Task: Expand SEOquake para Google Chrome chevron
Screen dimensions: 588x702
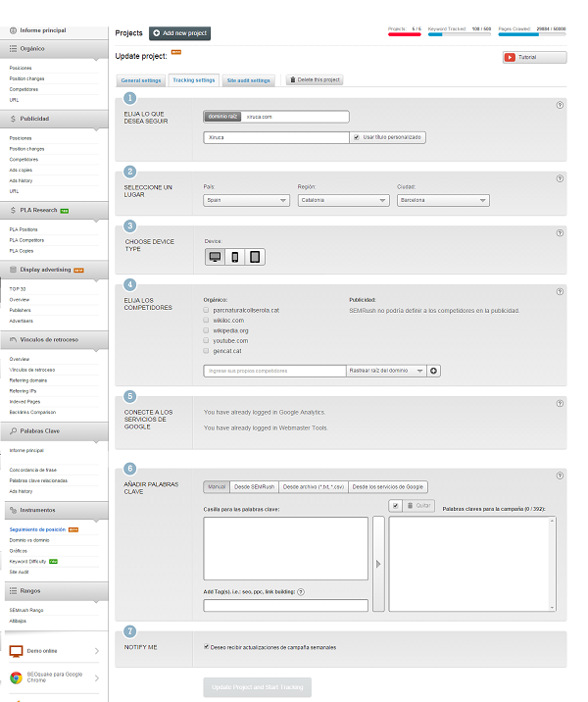Action: 97,678
